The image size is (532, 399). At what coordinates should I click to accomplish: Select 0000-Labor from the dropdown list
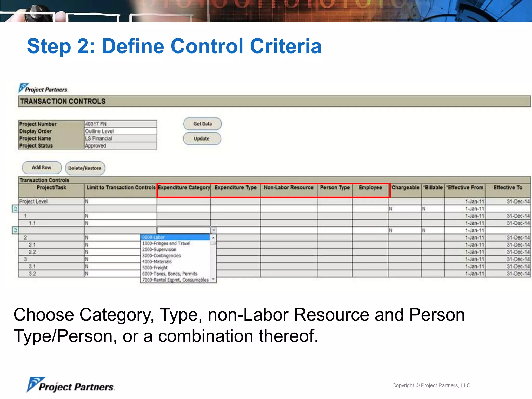click(175, 237)
